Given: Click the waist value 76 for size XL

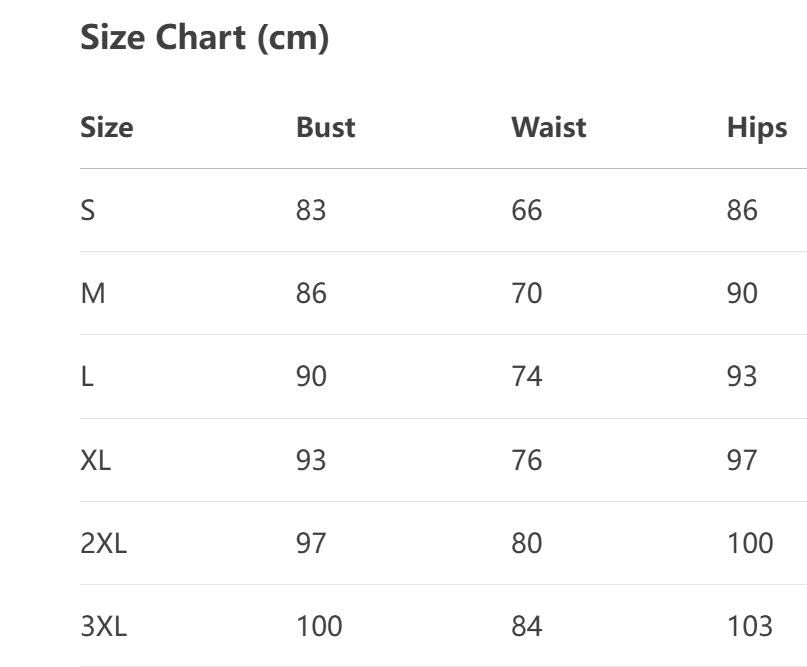Looking at the screenshot, I should 526,460.
